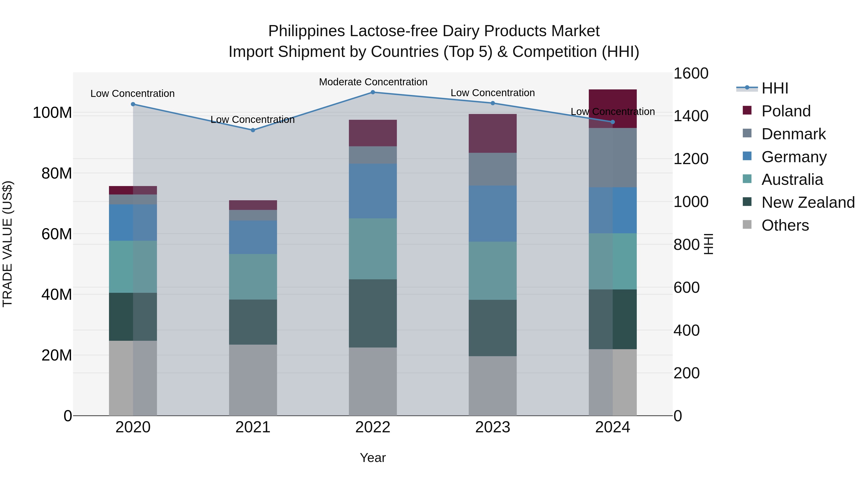Select the Denmark segment in 2024 bar

click(x=613, y=158)
